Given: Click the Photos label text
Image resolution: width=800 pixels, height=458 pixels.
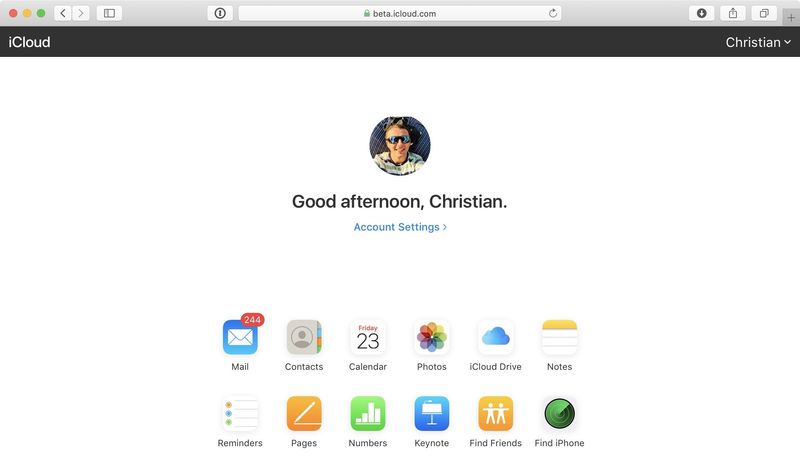Looking at the screenshot, I should coord(432,367).
